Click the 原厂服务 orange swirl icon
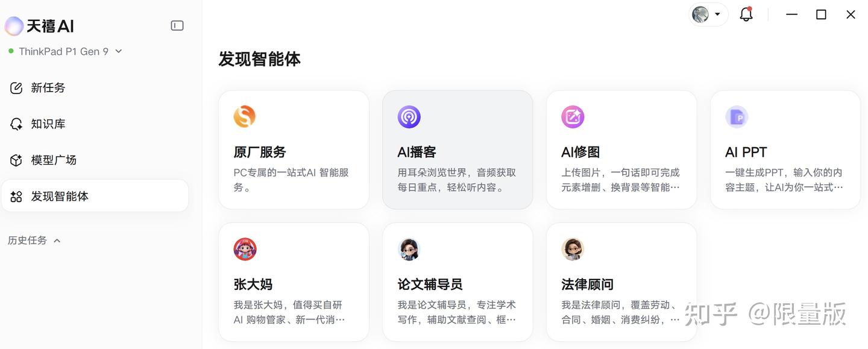The image size is (868, 349). (245, 116)
